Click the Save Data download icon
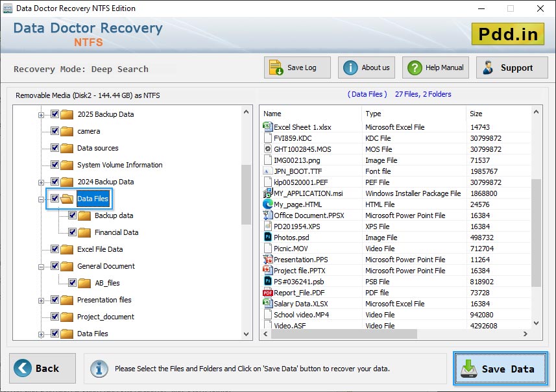Viewport: 556px width, 392px height. click(x=469, y=369)
